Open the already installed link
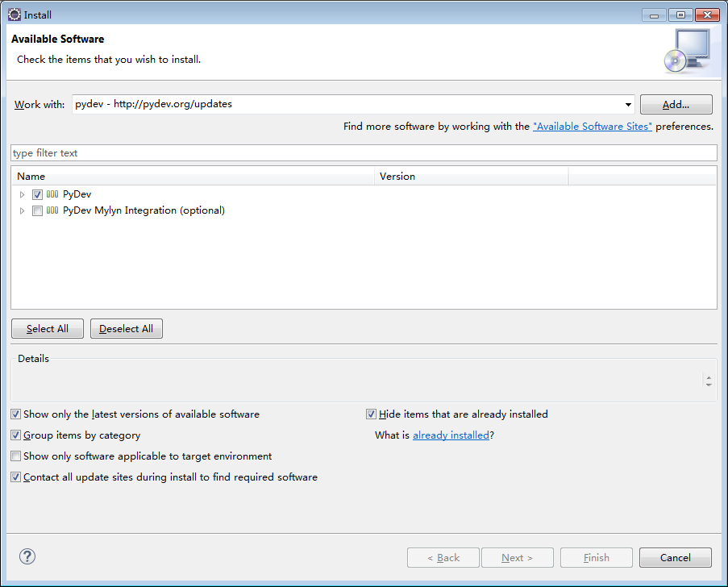The height and width of the screenshot is (587, 728). pos(451,435)
